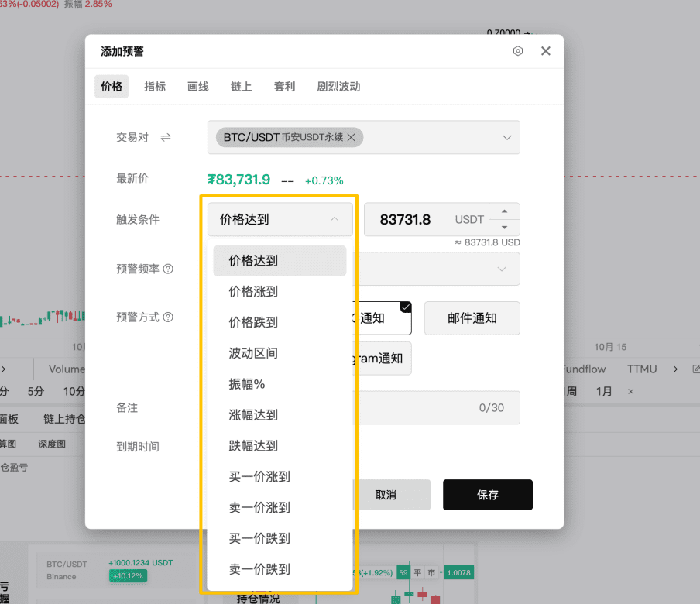Viewport: 700px width, 604px height.
Task: Swap trading pair via the 交易对 arrows icon
Action: [166, 137]
